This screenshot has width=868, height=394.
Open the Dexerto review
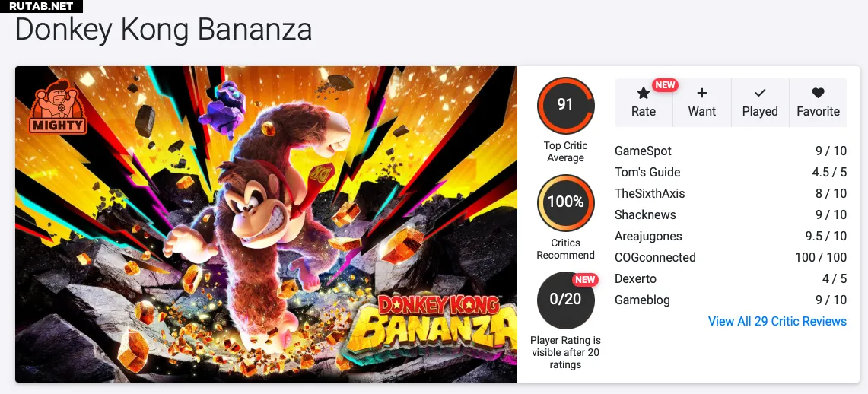(731, 279)
